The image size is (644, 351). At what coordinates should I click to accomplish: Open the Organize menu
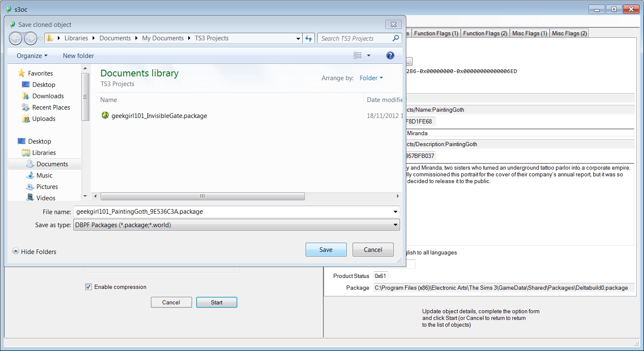pyautogui.click(x=32, y=56)
